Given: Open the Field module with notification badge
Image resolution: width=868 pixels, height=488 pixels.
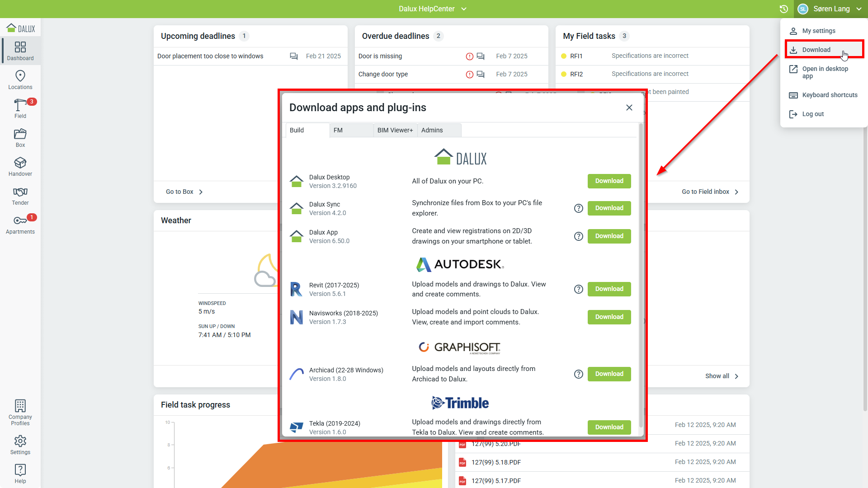Looking at the screenshot, I should pyautogui.click(x=20, y=109).
